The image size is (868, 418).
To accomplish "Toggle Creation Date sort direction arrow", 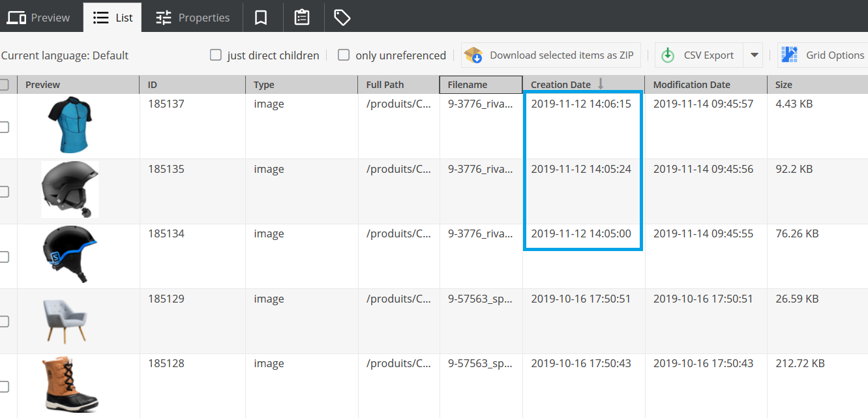I will click(x=600, y=84).
